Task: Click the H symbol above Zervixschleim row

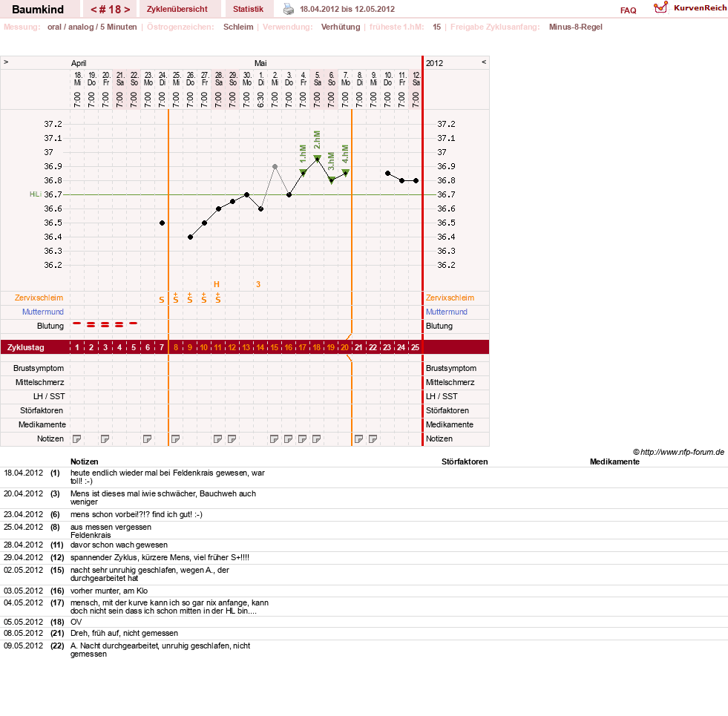Action: click(217, 284)
